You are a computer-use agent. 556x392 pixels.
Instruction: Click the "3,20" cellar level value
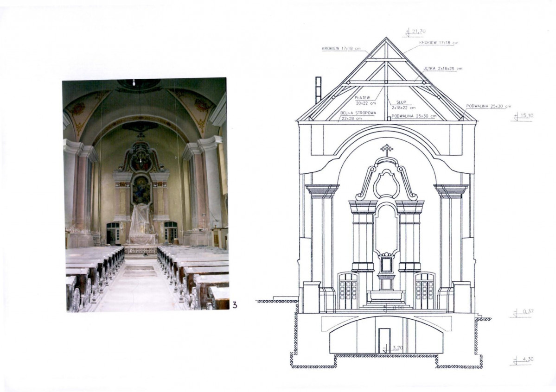point(398,348)
